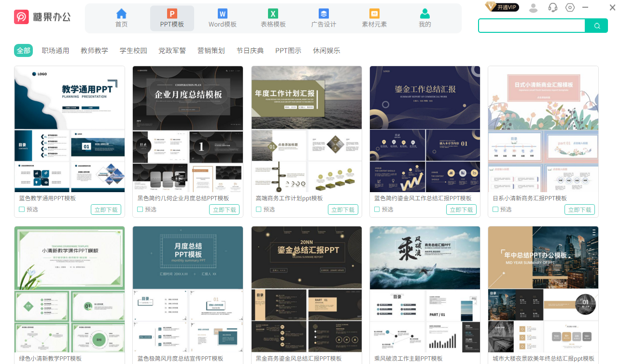
Task: Open the 广告设计 layers icon
Action: 324,14
